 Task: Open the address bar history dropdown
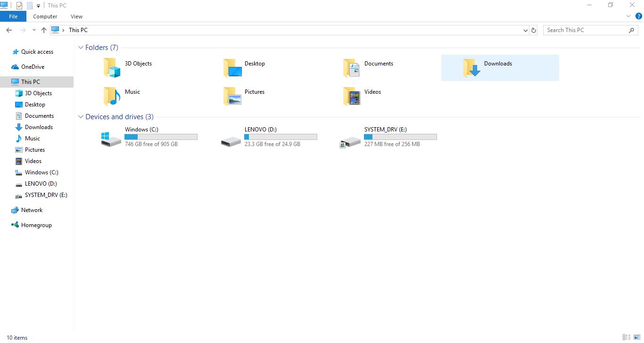pos(526,30)
